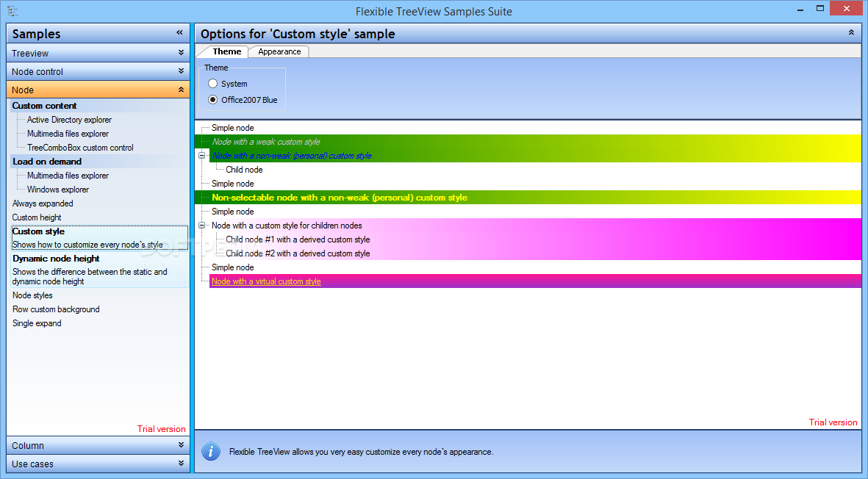Click the Flexible TreeView info message text
The height and width of the screenshot is (479, 868).
click(x=361, y=452)
